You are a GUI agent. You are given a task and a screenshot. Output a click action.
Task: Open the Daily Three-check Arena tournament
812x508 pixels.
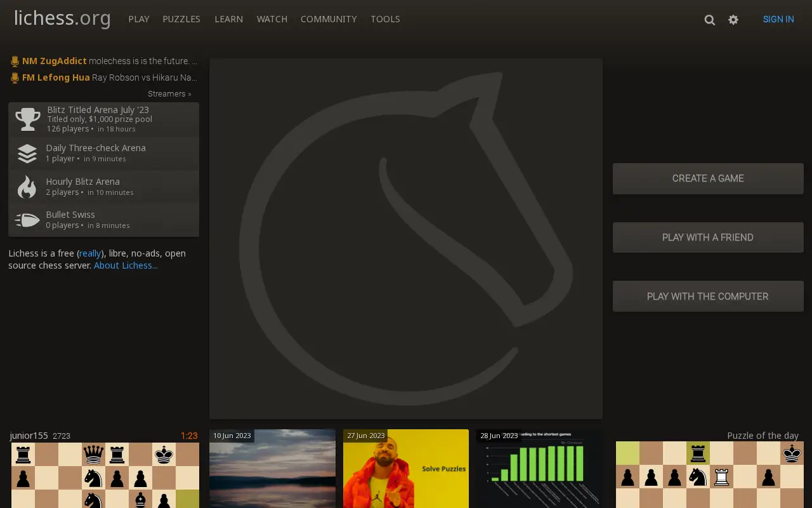click(103, 153)
